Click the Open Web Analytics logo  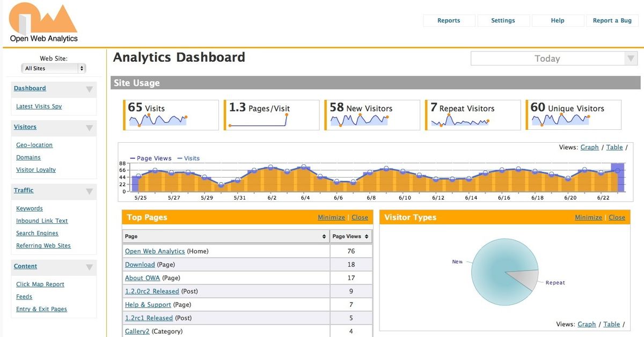[x=42, y=21]
